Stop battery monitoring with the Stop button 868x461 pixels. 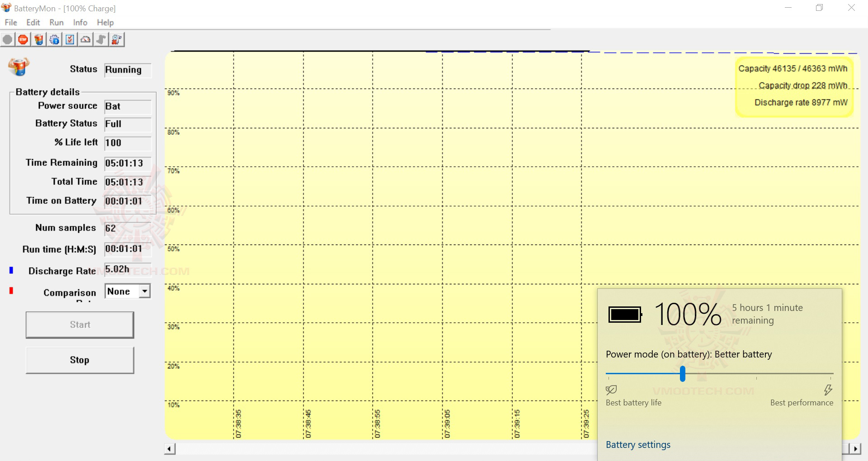pyautogui.click(x=80, y=360)
